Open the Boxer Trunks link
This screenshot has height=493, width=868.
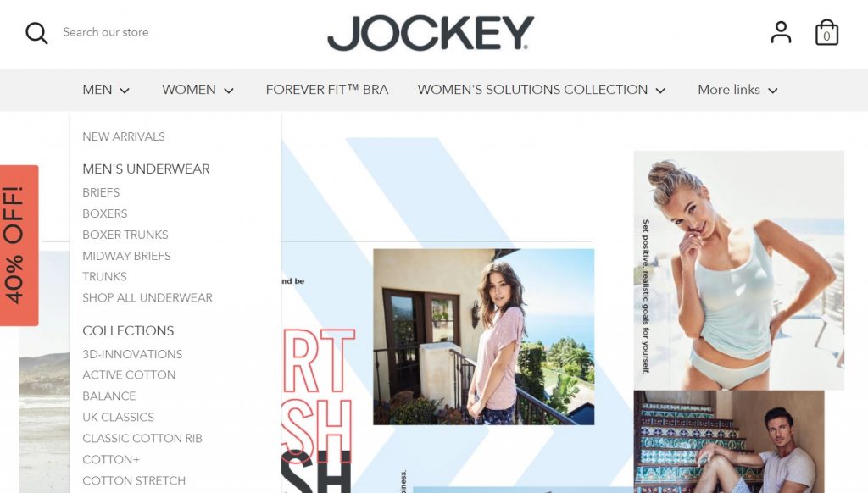click(125, 235)
